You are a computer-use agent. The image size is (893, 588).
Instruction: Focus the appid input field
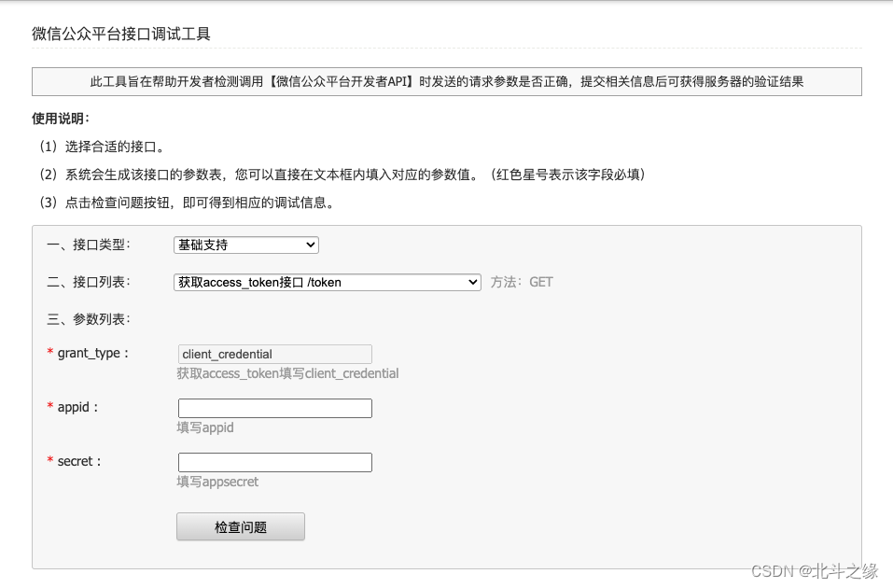275,408
